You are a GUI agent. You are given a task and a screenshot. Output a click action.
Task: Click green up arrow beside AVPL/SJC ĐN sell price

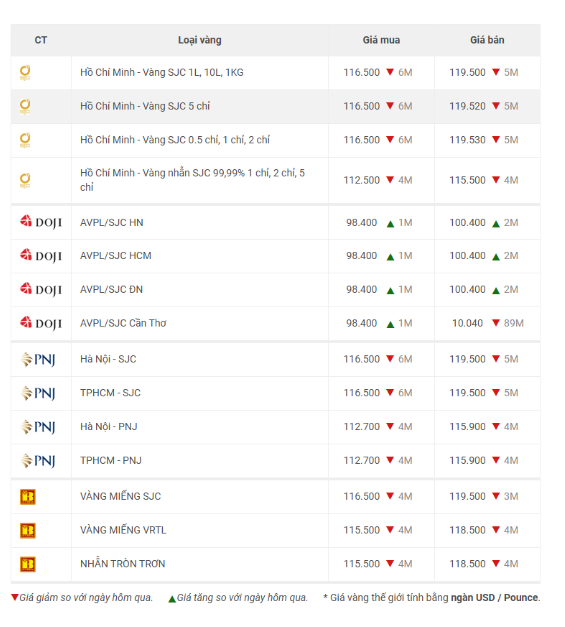tap(496, 291)
